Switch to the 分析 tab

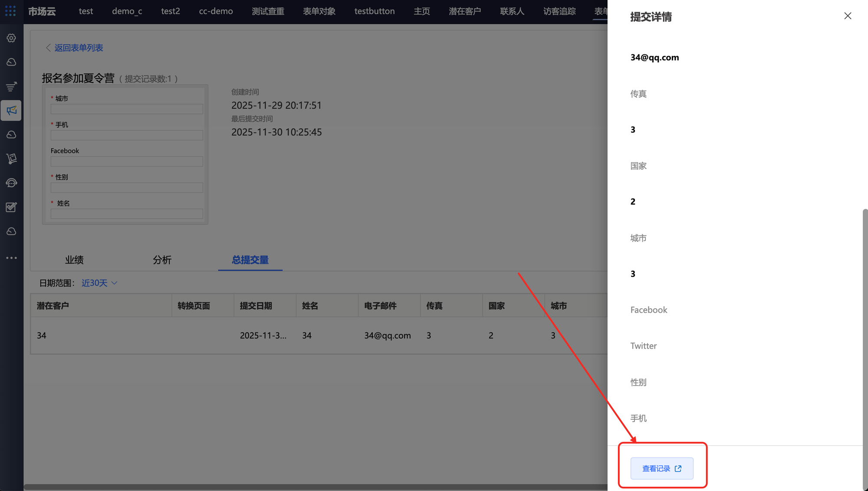click(162, 260)
